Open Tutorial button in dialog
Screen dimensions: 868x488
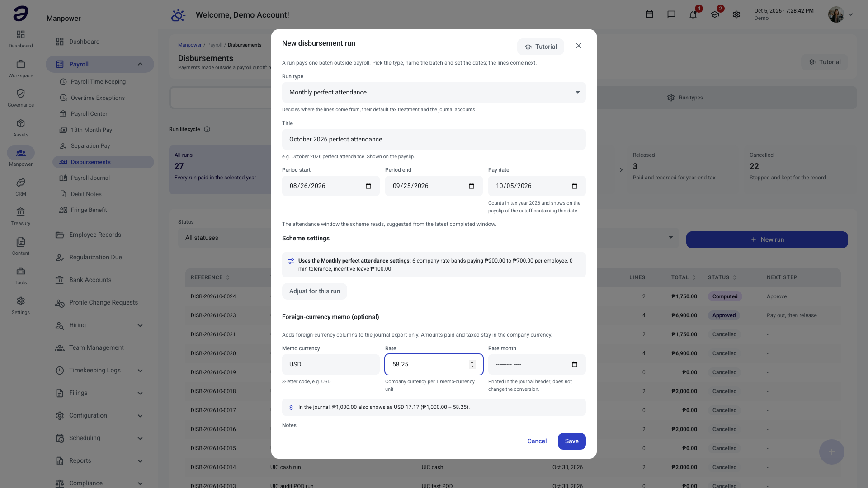coord(541,47)
